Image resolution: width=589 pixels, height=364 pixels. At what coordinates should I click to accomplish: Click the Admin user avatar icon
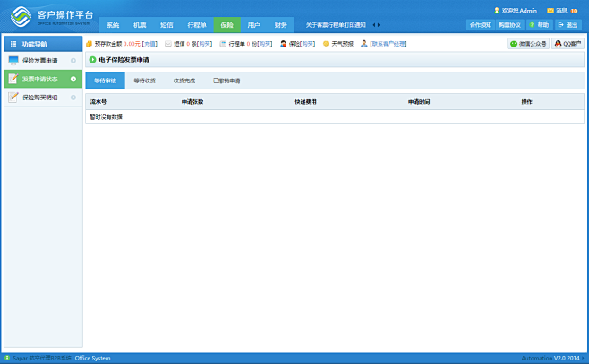tap(497, 10)
